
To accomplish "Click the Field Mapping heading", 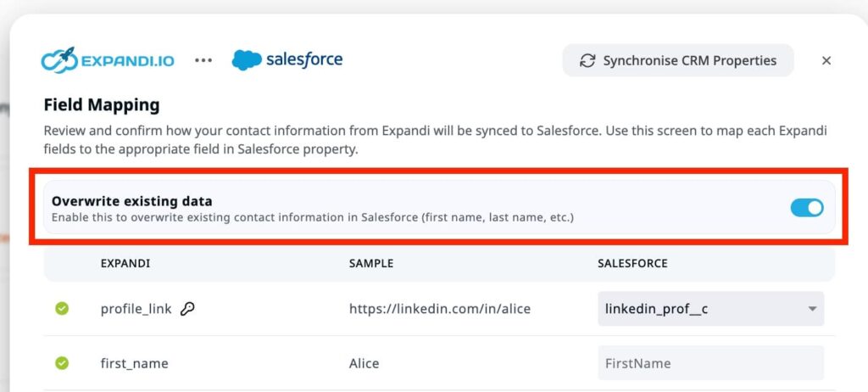I will point(101,106).
